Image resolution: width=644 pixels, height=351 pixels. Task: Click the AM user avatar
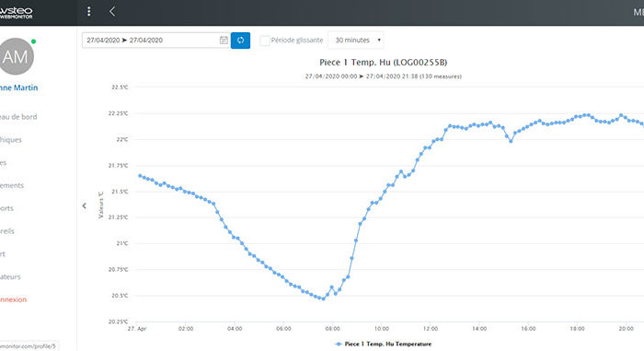(16, 56)
